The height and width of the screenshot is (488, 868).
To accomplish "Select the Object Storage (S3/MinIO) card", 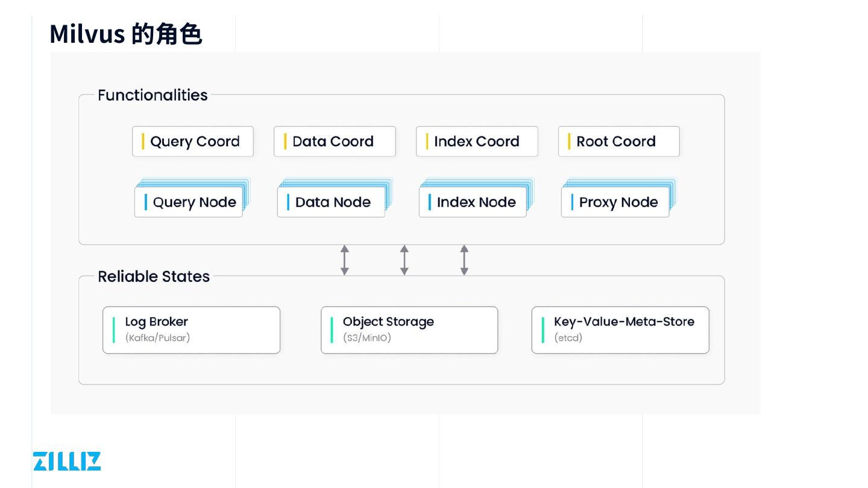I will click(x=409, y=330).
